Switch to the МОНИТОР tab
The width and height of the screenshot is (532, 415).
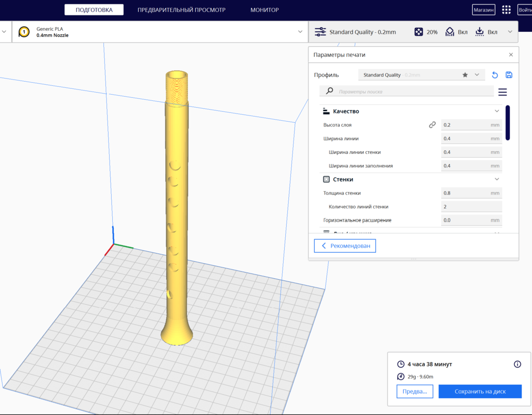click(264, 10)
